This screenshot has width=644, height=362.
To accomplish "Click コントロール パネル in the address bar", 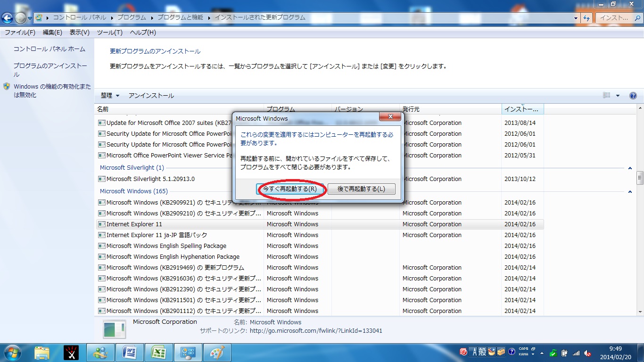I will (79, 17).
